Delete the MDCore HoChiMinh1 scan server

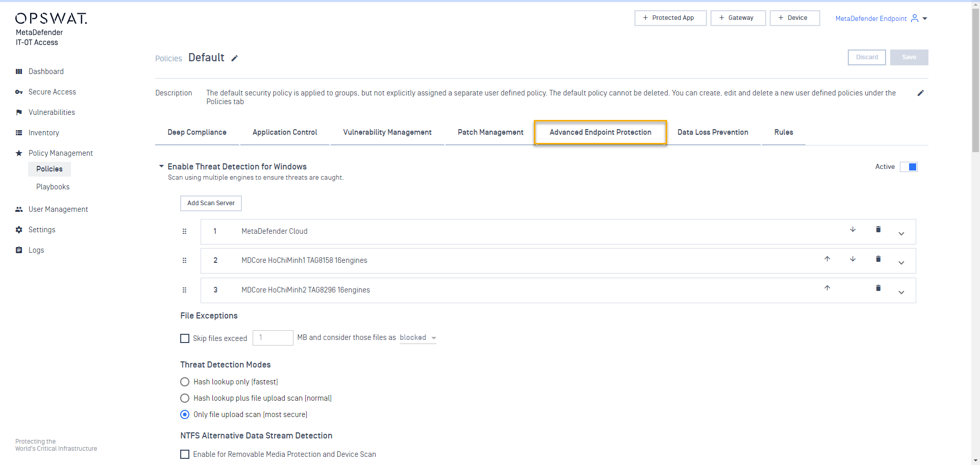click(878, 259)
